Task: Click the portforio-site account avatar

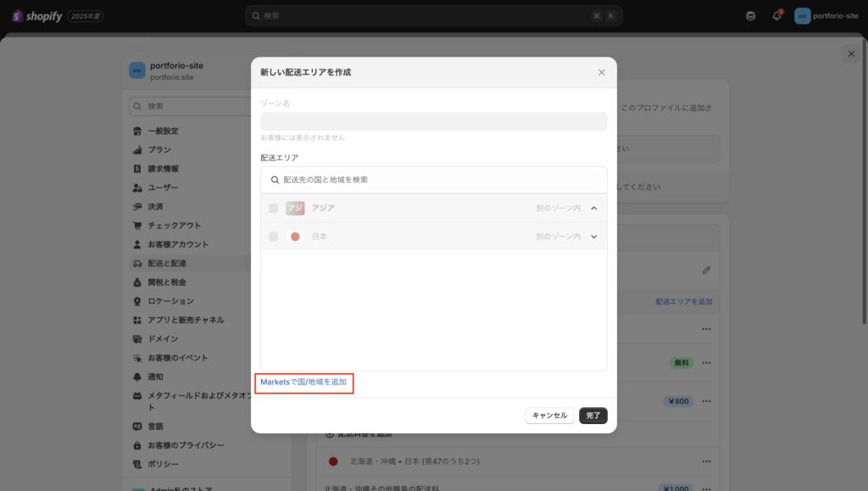Action: (x=802, y=16)
